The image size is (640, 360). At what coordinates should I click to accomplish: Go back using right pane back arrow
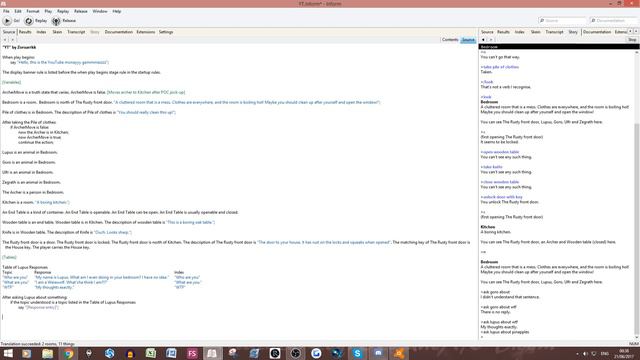tap(483, 40)
